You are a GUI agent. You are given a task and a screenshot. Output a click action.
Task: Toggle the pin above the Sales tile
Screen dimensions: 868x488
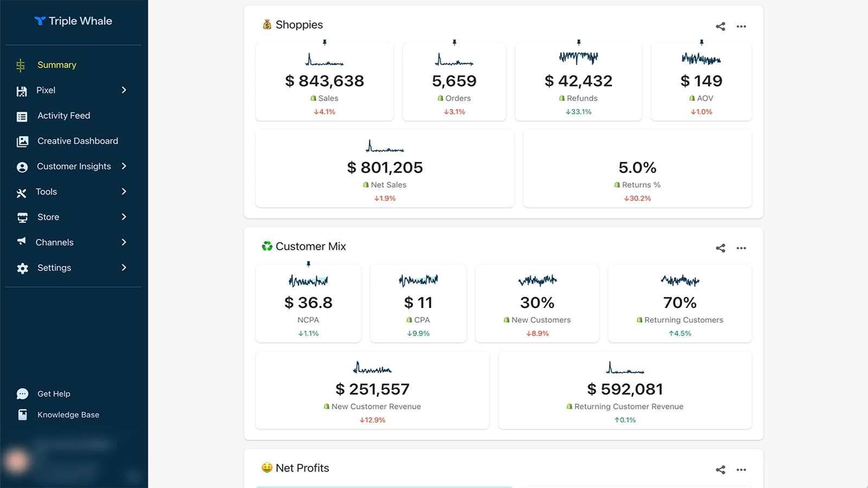(324, 42)
